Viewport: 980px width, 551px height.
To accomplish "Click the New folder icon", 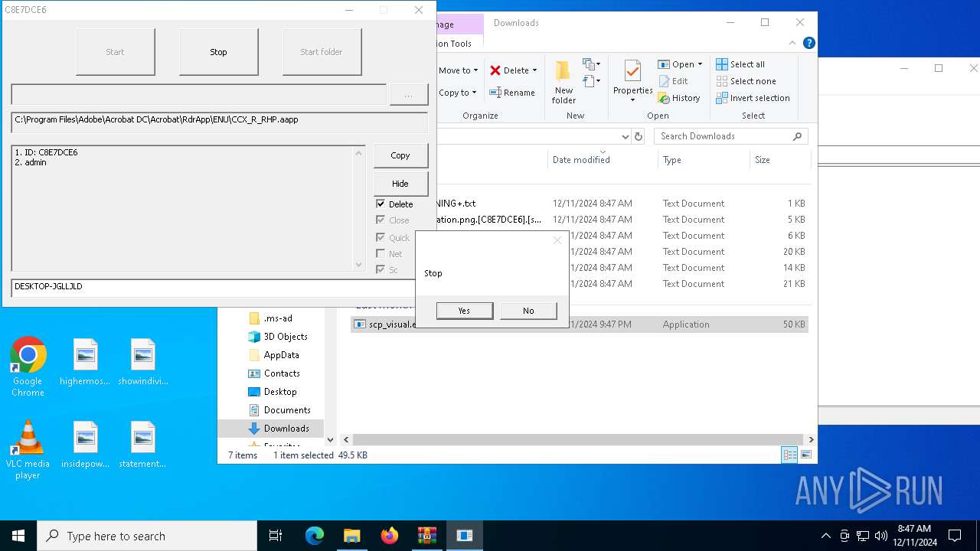I will tap(563, 72).
